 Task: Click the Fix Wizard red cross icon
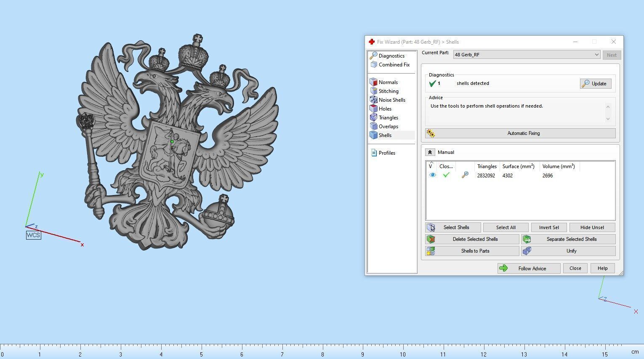point(371,42)
